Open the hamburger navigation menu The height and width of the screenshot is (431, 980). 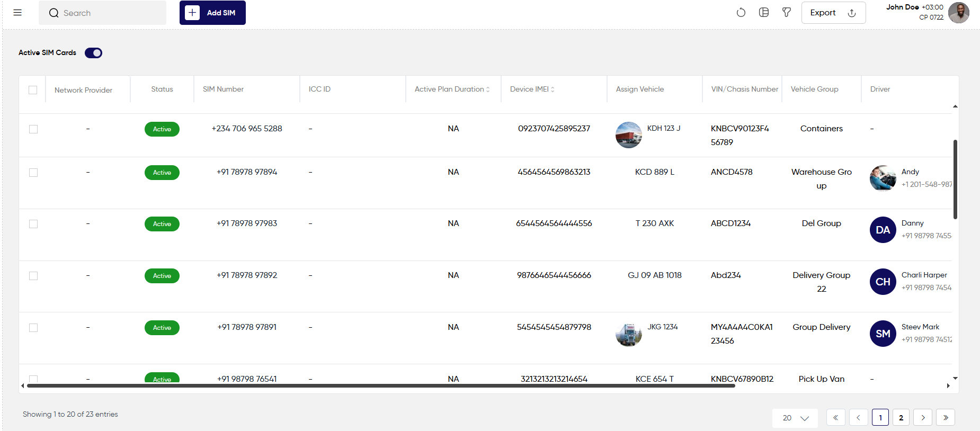pos(17,13)
